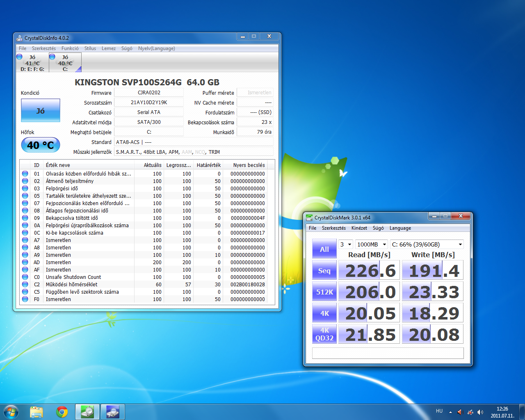Screen dimensions: 525x420
Task: Open Windows Explorer from the taskbar
Action: pyautogui.click(x=37, y=412)
